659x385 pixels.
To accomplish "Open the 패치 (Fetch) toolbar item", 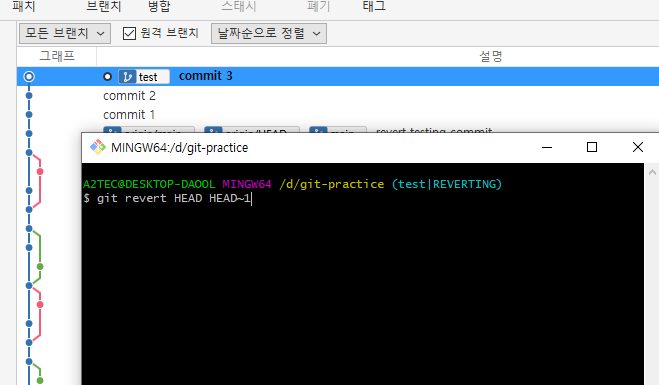I will click(x=24, y=6).
